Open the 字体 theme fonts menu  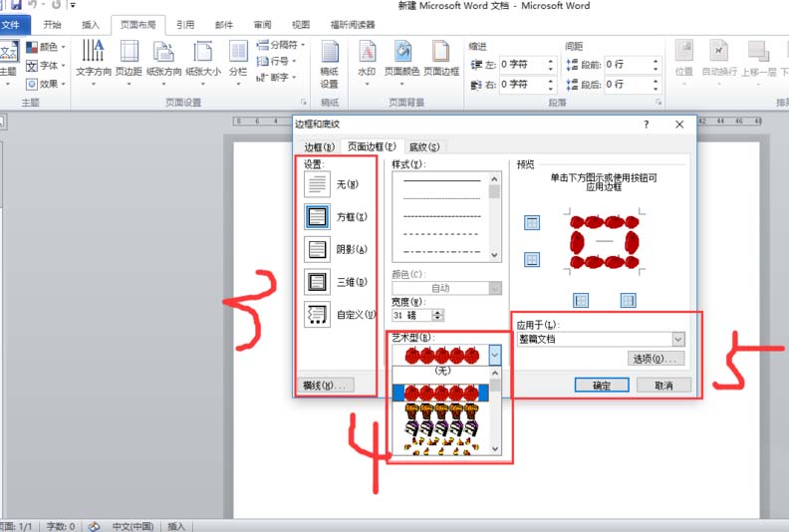[46, 66]
